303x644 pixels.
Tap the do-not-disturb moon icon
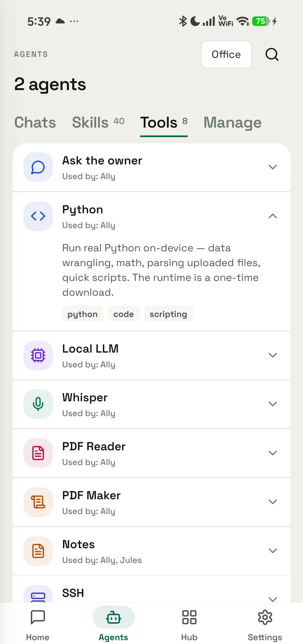[x=195, y=21]
